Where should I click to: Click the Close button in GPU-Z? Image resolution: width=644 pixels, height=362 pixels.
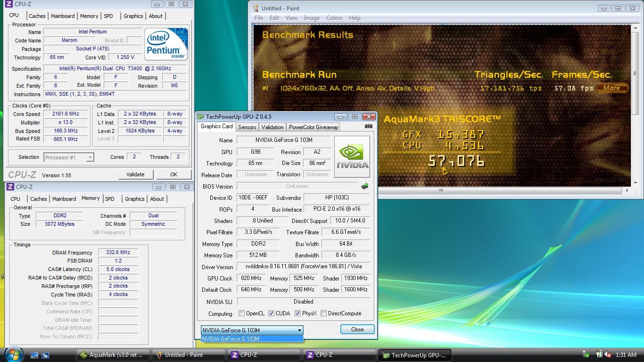coord(357,329)
